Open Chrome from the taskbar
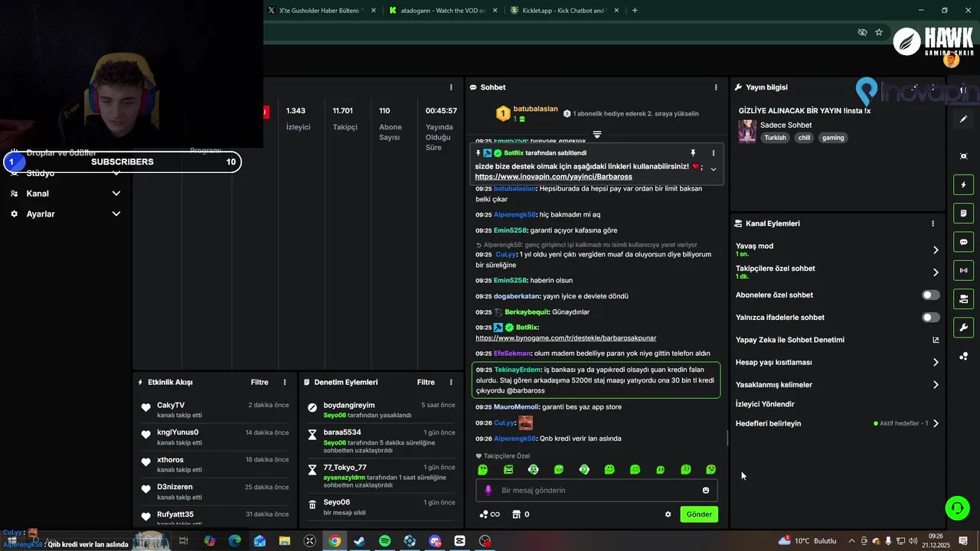The width and height of the screenshot is (980, 551). [x=335, y=541]
